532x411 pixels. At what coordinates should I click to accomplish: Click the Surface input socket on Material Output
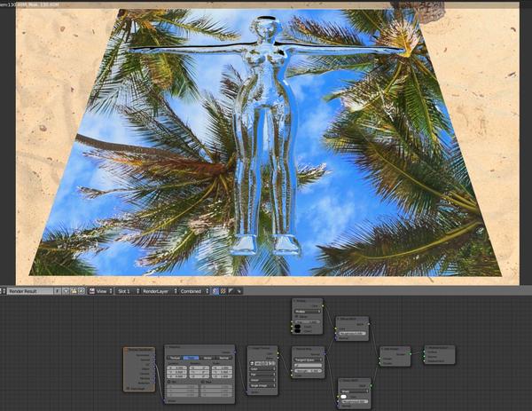424,352
